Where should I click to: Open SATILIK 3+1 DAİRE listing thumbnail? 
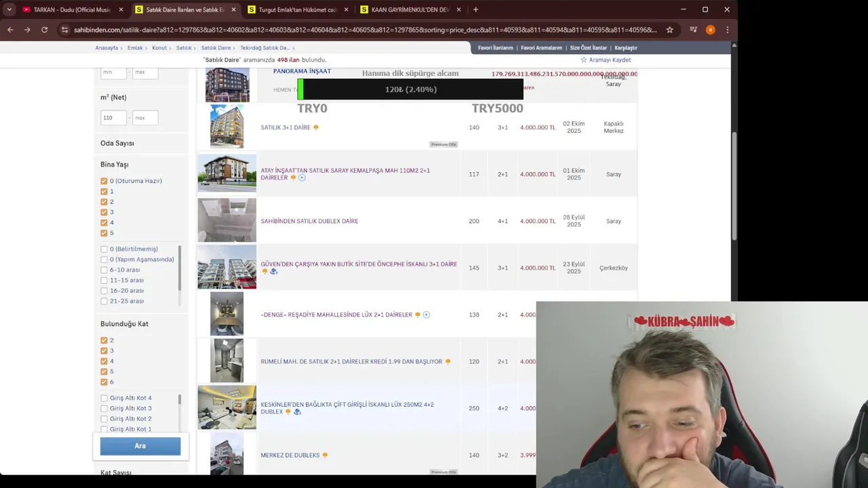(226, 126)
